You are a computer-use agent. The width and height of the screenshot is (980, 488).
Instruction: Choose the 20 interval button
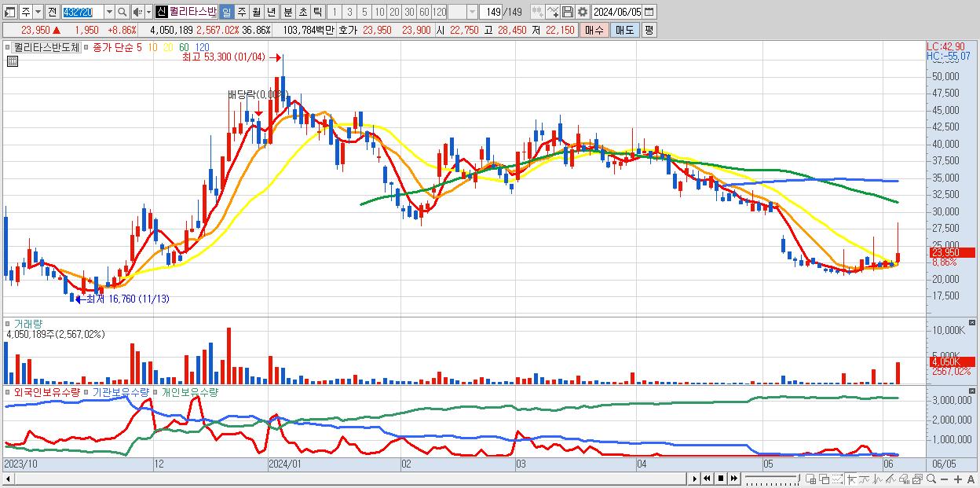pos(394,12)
